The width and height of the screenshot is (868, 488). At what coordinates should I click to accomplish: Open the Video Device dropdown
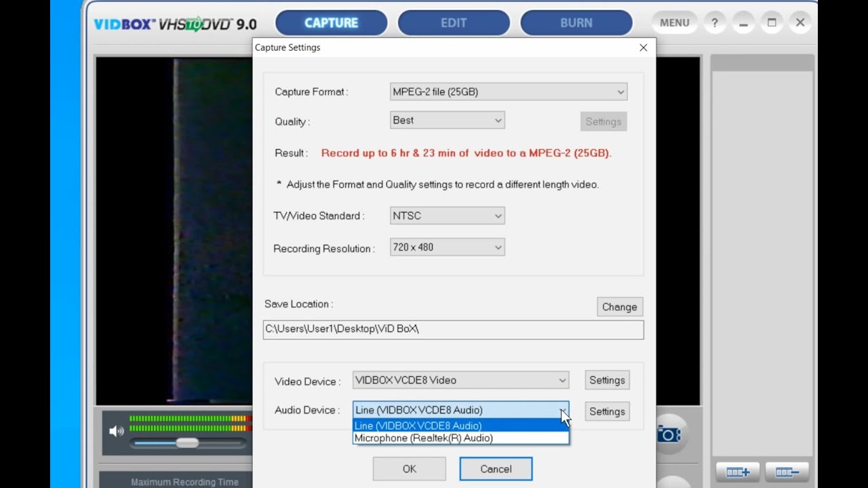tap(460, 380)
